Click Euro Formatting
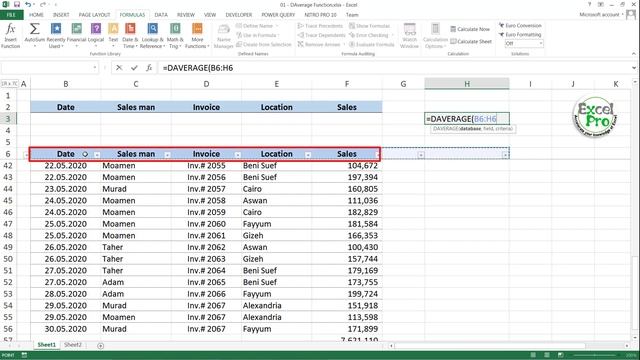The width and height of the screenshot is (640, 360). click(x=520, y=35)
